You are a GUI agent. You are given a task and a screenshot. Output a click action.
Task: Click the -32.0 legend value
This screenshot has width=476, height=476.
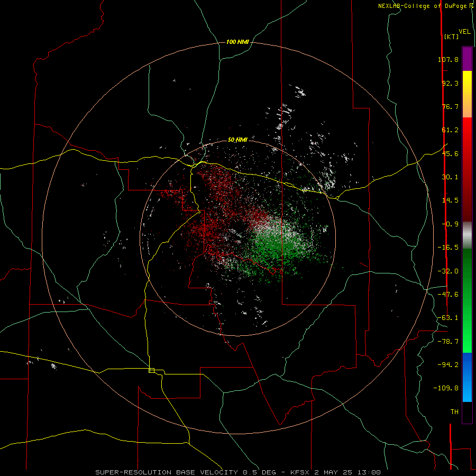click(x=448, y=271)
